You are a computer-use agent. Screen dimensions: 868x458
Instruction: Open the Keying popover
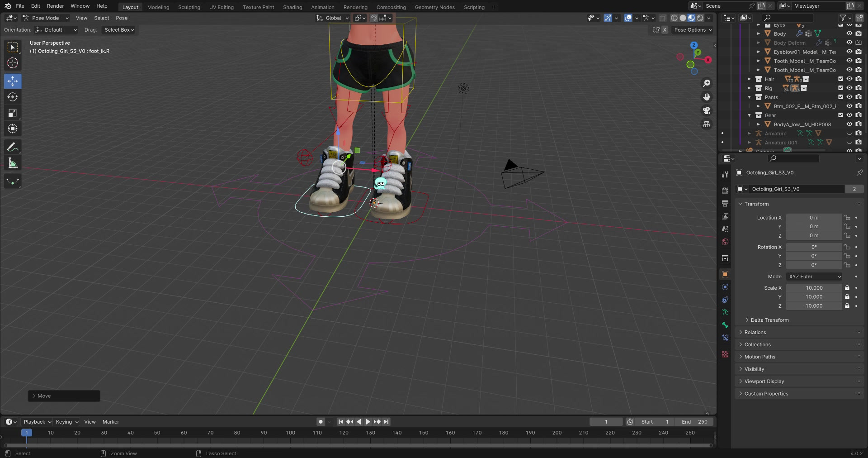(66, 422)
